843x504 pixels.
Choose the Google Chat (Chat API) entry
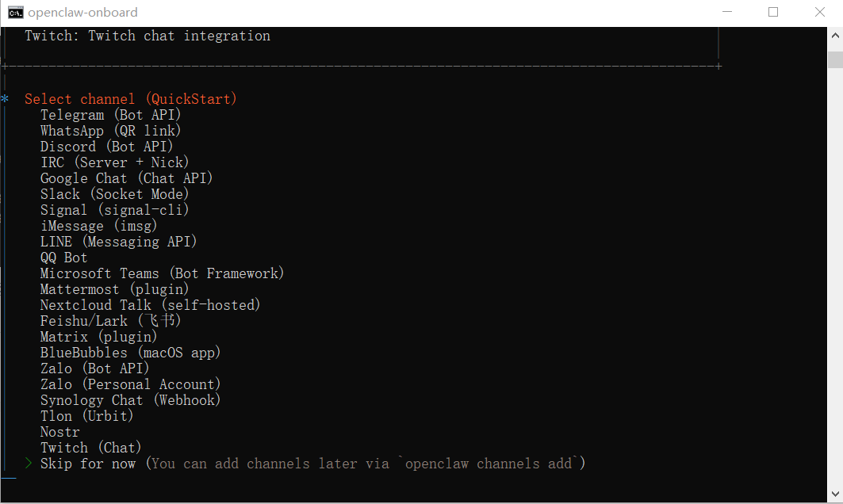(x=127, y=178)
